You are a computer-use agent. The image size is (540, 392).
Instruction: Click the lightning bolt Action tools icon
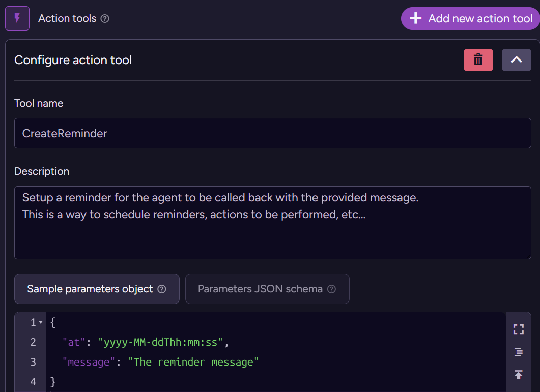17,19
